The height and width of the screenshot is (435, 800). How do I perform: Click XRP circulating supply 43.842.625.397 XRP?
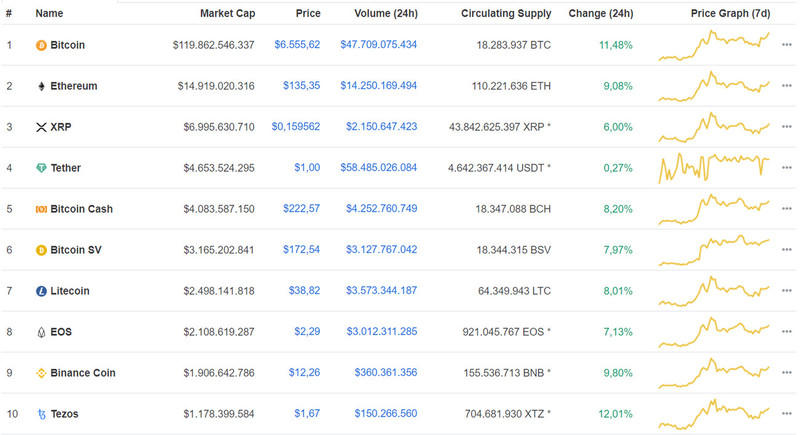point(500,127)
